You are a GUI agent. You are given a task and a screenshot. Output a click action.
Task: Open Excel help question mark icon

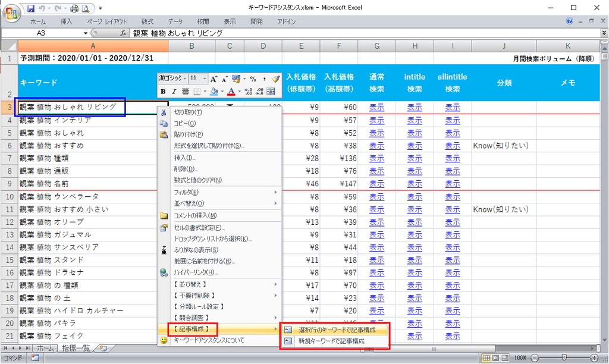pos(569,21)
